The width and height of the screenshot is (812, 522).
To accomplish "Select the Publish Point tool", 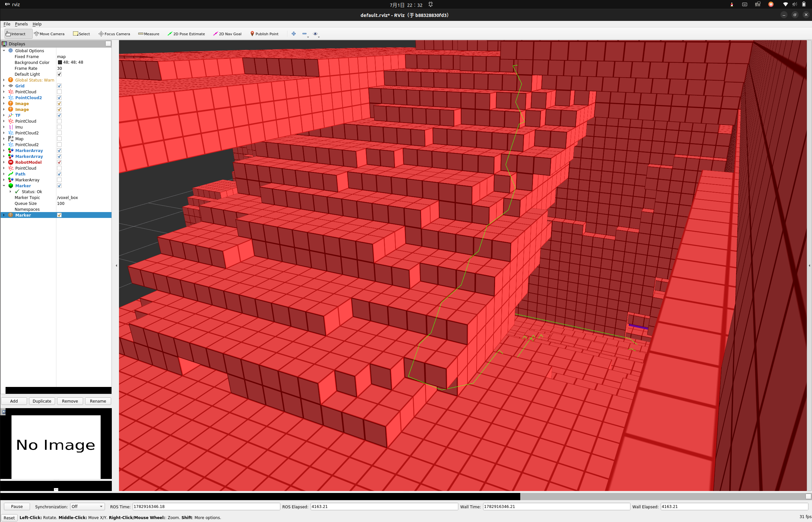I will pyautogui.click(x=264, y=34).
